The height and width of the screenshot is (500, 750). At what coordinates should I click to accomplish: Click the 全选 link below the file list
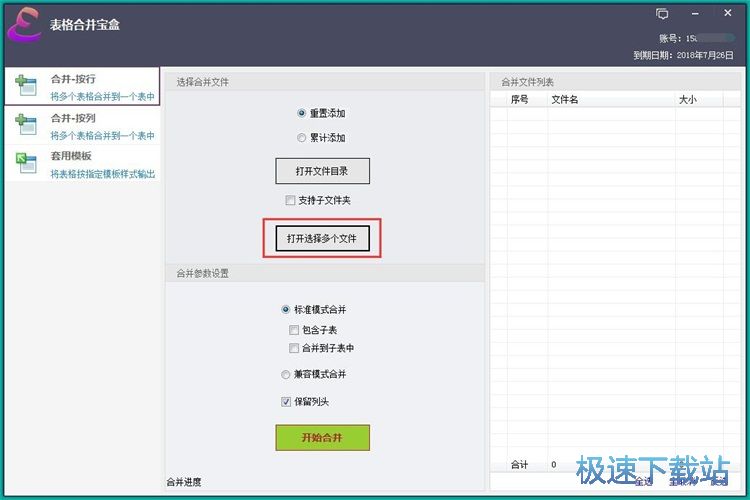point(644,481)
